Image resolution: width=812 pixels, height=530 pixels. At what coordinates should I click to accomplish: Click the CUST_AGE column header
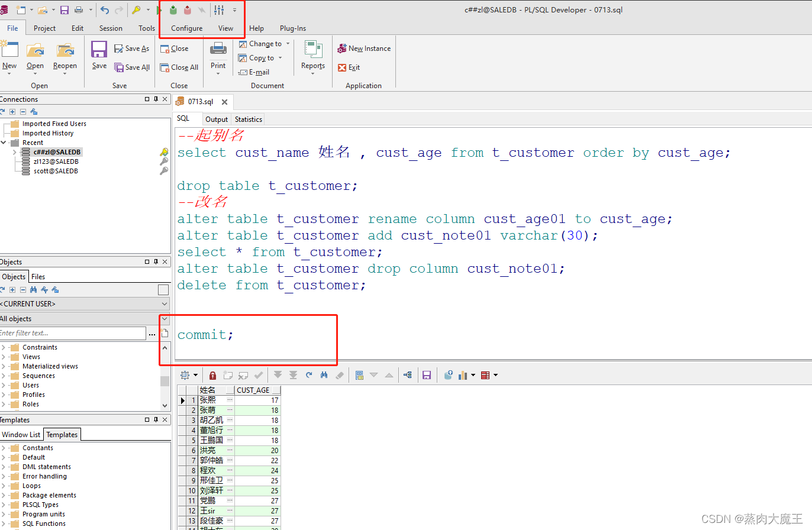tap(257, 390)
